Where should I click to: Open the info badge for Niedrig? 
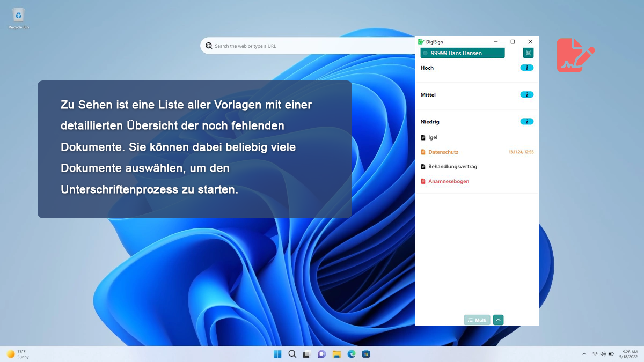(x=527, y=121)
